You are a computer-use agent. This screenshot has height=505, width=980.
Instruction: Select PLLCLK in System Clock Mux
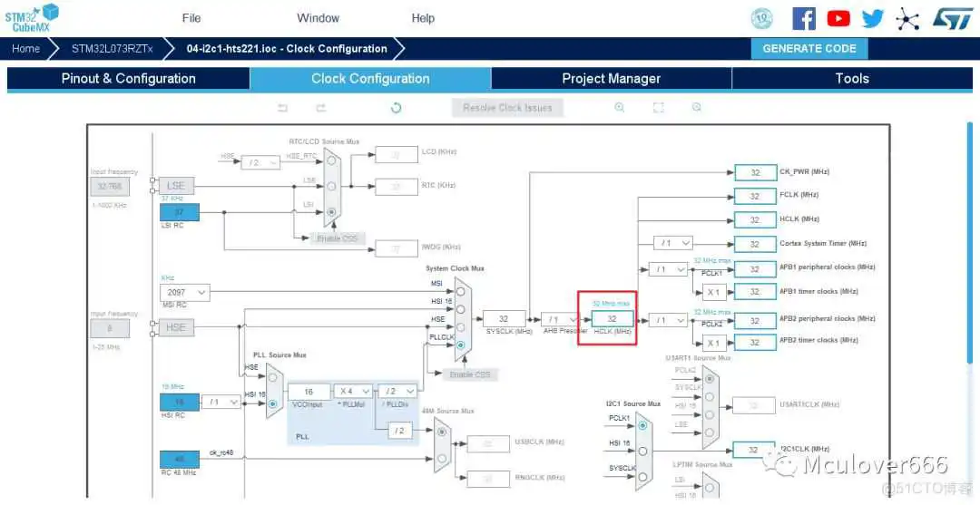coord(461,345)
